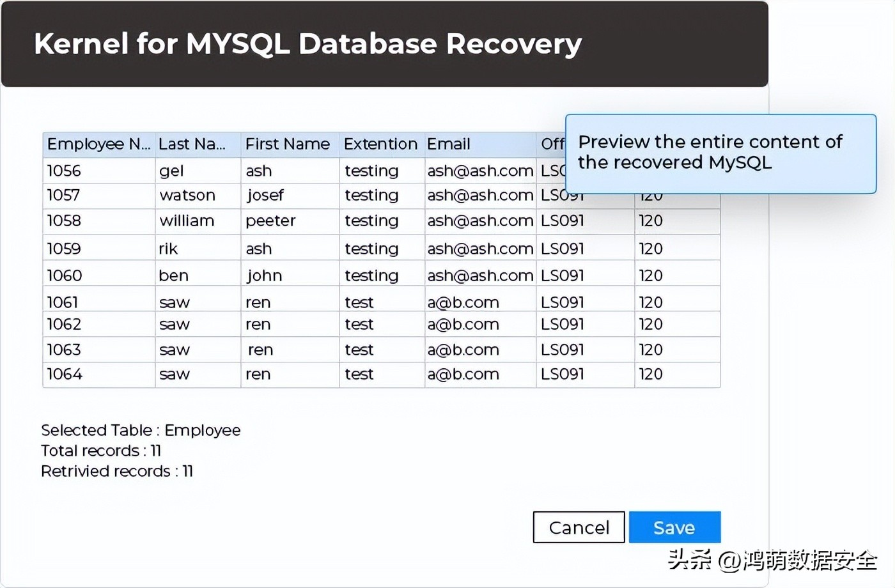
Task: Click the Cancel button
Action: tap(579, 527)
